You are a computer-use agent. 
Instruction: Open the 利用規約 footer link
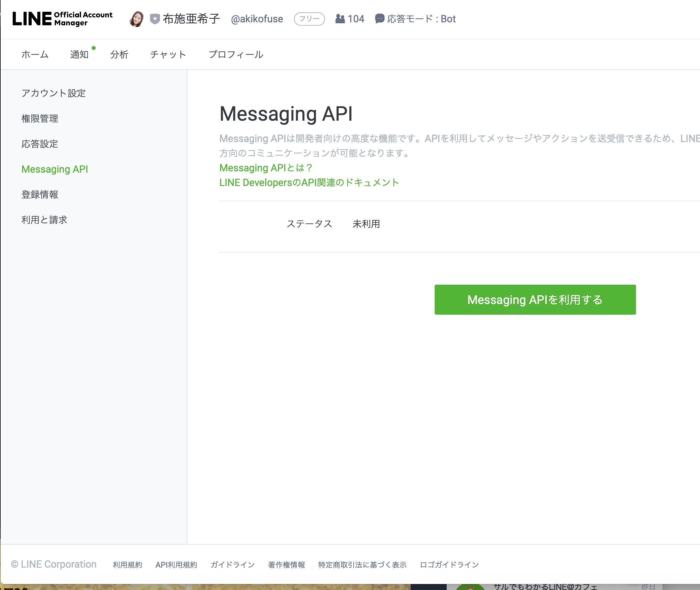pos(127,565)
